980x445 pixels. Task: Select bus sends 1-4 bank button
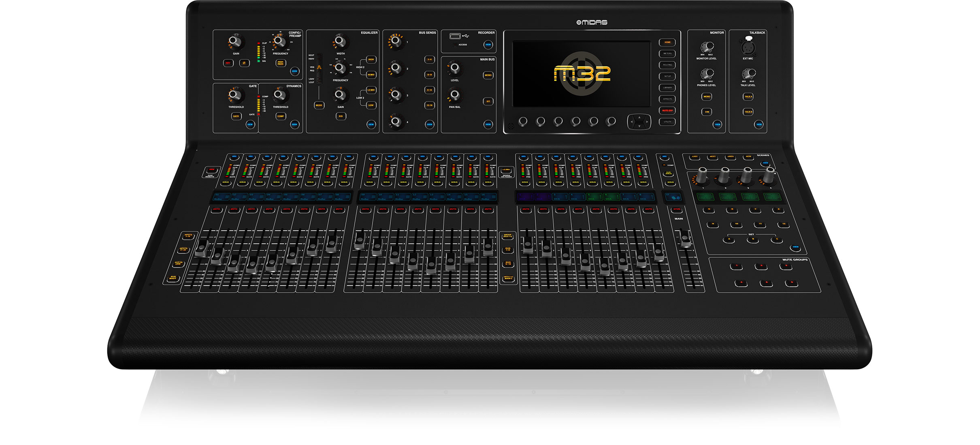[x=429, y=60]
